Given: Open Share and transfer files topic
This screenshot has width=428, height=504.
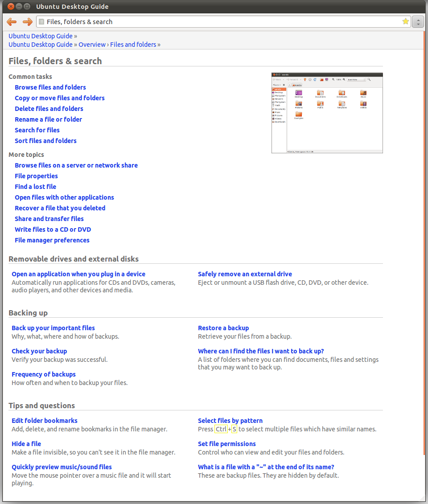Looking at the screenshot, I should point(49,219).
